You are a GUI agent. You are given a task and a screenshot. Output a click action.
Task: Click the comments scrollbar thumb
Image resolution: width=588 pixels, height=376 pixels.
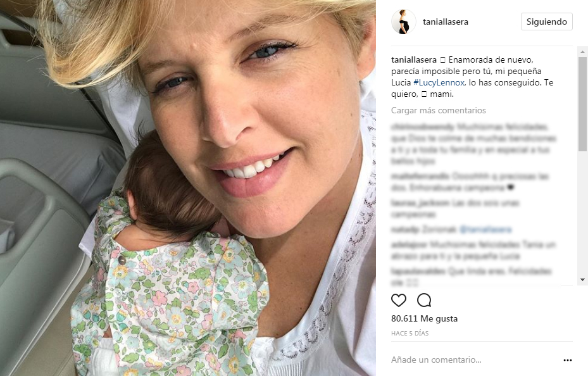point(582,104)
